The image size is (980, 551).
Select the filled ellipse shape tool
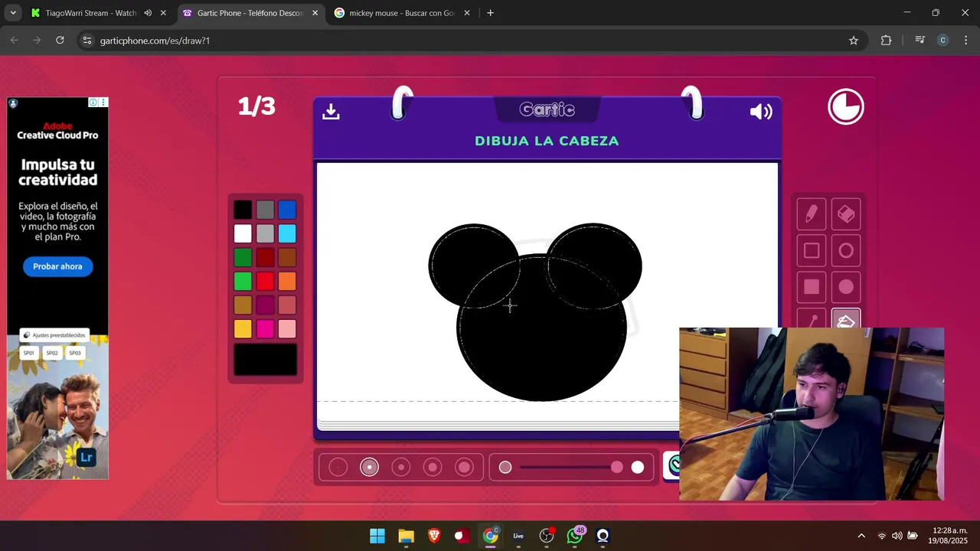846,287
